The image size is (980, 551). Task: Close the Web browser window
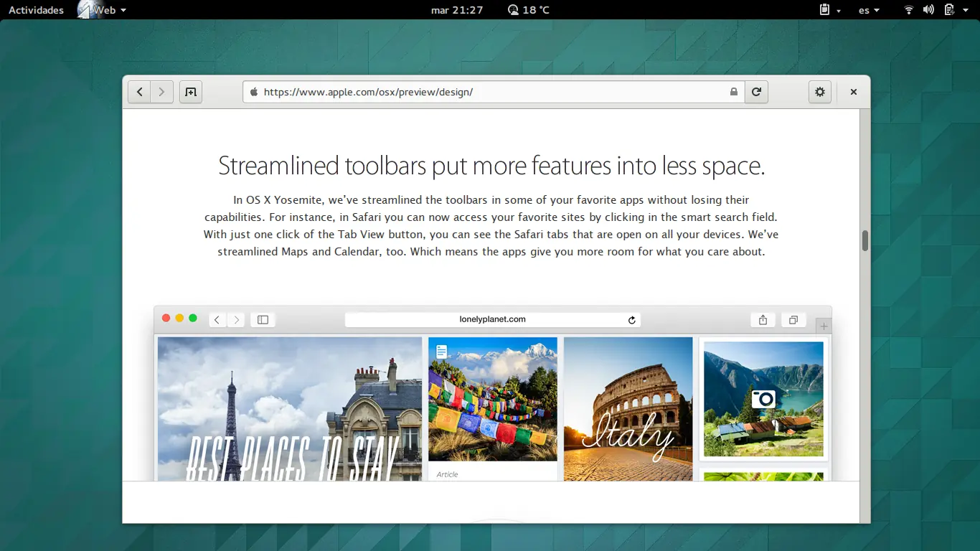[x=854, y=92]
